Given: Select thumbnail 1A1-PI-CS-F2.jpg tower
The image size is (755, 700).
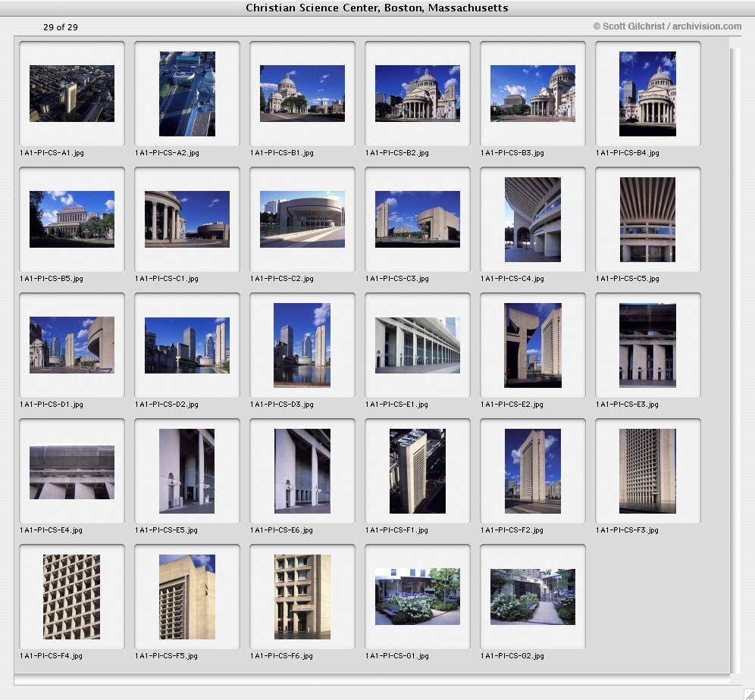Looking at the screenshot, I should click(x=533, y=471).
